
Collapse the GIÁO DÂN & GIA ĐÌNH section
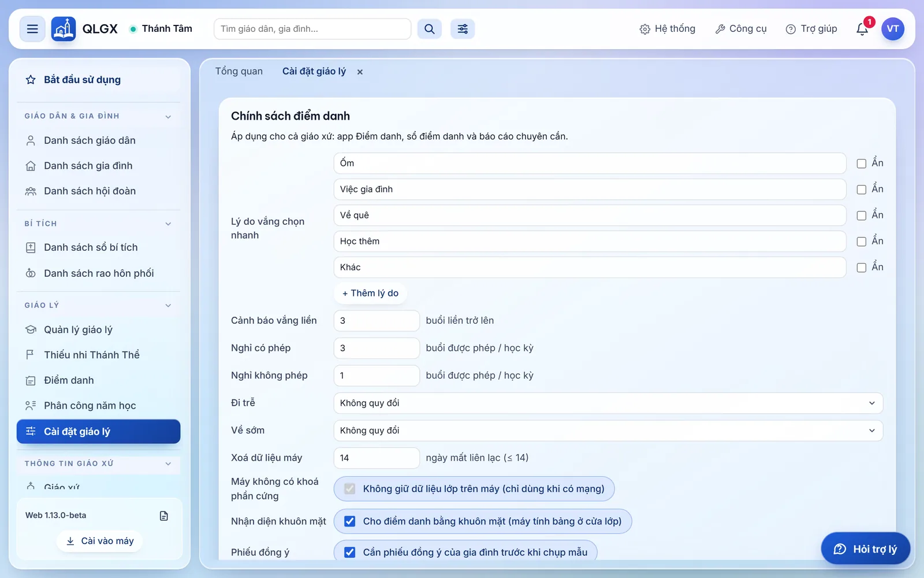[x=168, y=117]
